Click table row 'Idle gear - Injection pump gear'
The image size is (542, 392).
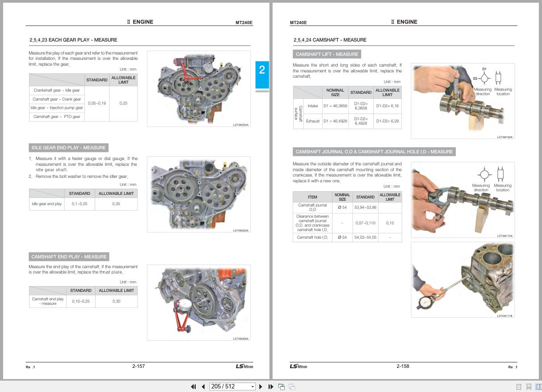pyautogui.click(x=57, y=108)
